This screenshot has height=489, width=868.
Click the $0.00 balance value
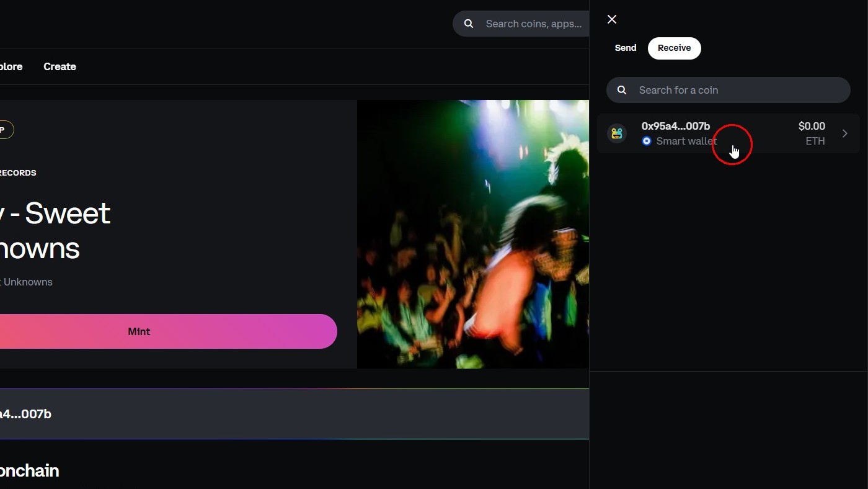[812, 126]
